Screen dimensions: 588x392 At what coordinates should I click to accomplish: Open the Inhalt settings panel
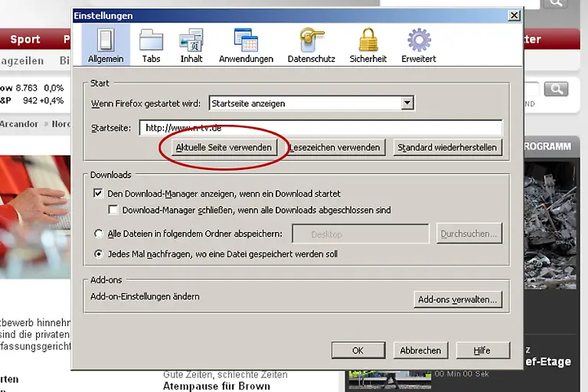pos(191,45)
